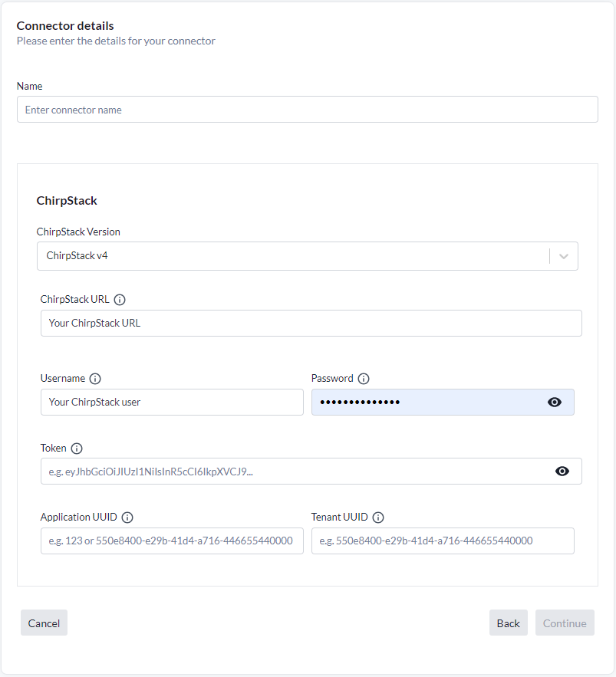Click the Password input field

point(443,402)
